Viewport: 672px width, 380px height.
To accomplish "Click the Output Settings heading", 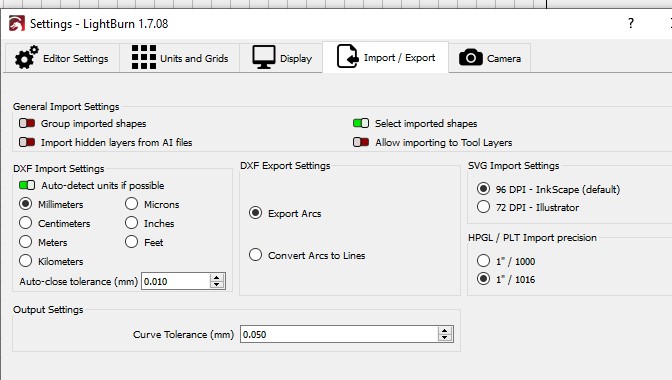I will pyautogui.click(x=48, y=309).
